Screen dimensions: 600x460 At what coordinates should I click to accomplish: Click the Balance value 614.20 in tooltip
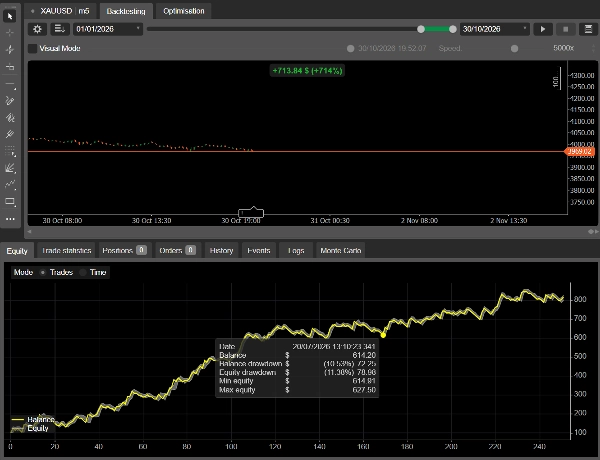(x=364, y=355)
